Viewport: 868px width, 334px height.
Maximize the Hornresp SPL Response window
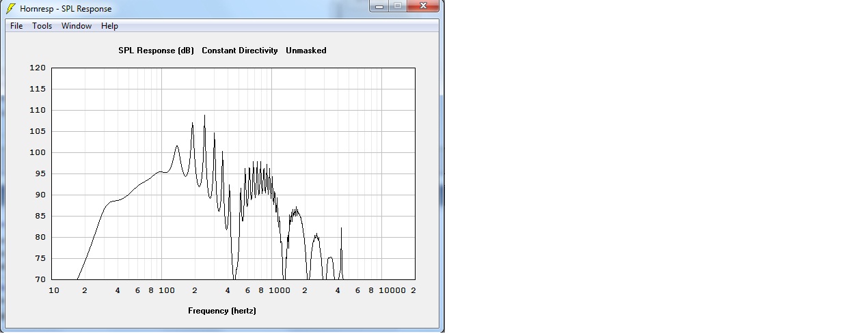(398, 5)
